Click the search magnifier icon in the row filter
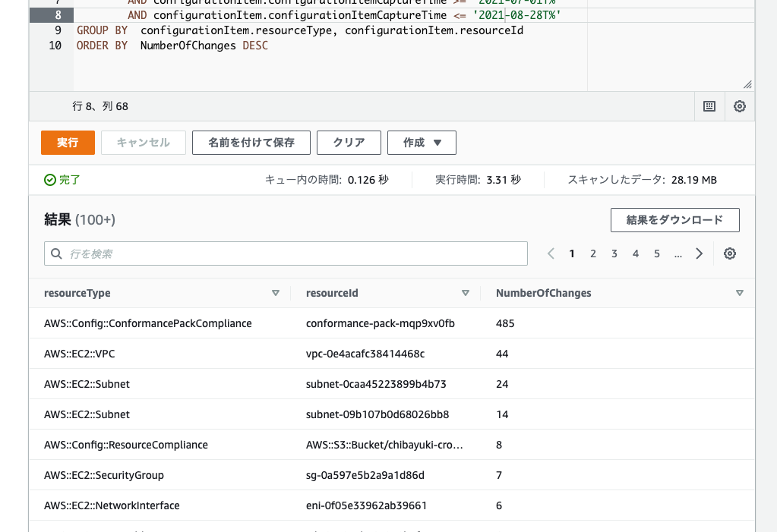The height and width of the screenshot is (532, 777). click(56, 253)
